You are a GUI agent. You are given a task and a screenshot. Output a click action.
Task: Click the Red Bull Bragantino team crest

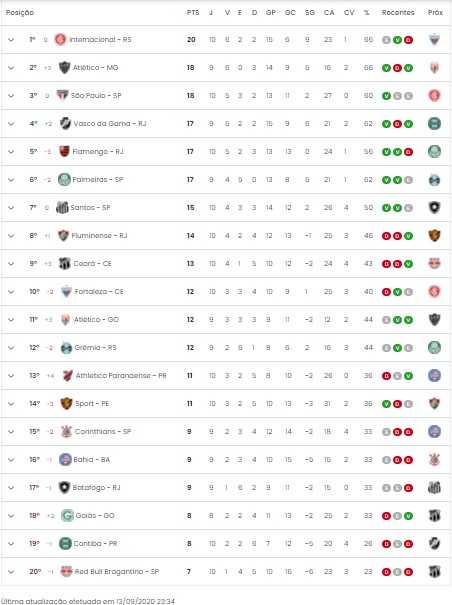66,571
